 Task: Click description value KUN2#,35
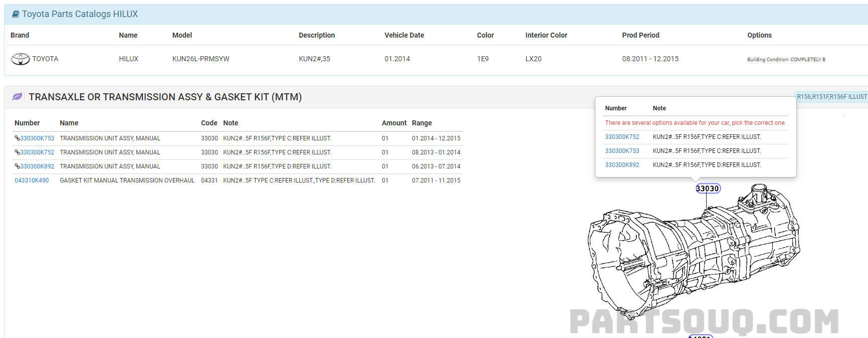point(314,59)
